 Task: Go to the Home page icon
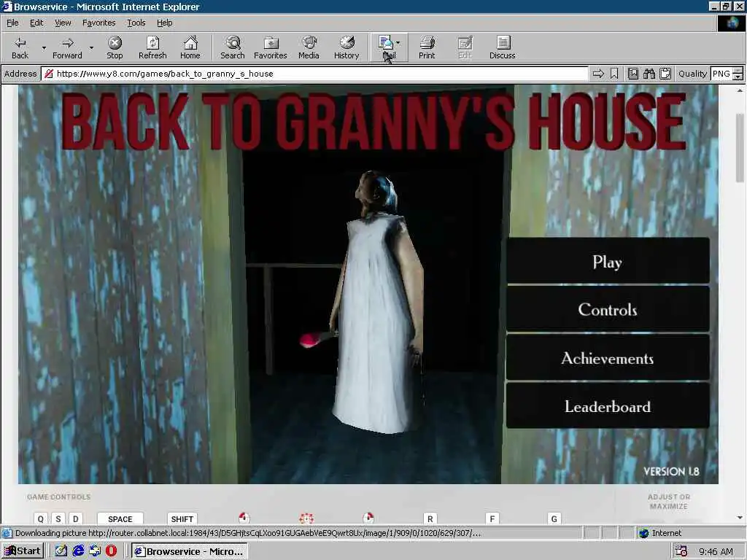pyautogui.click(x=190, y=43)
